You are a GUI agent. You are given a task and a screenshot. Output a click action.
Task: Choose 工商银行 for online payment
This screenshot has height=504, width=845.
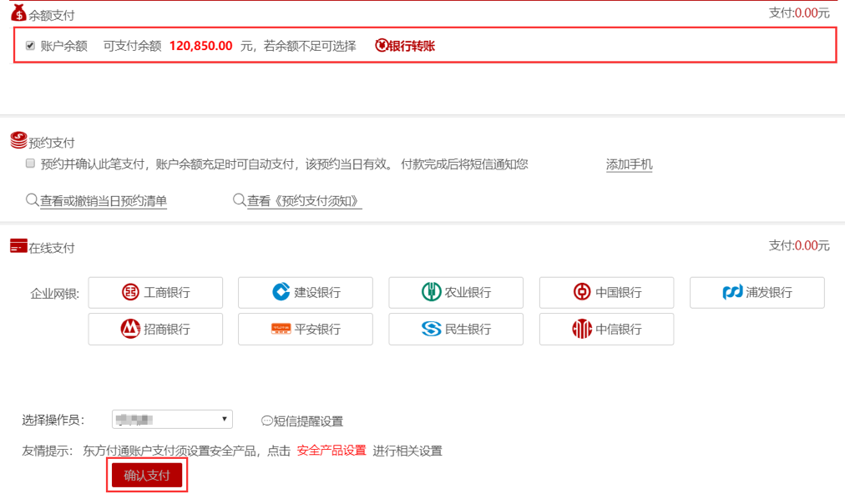[x=155, y=292]
